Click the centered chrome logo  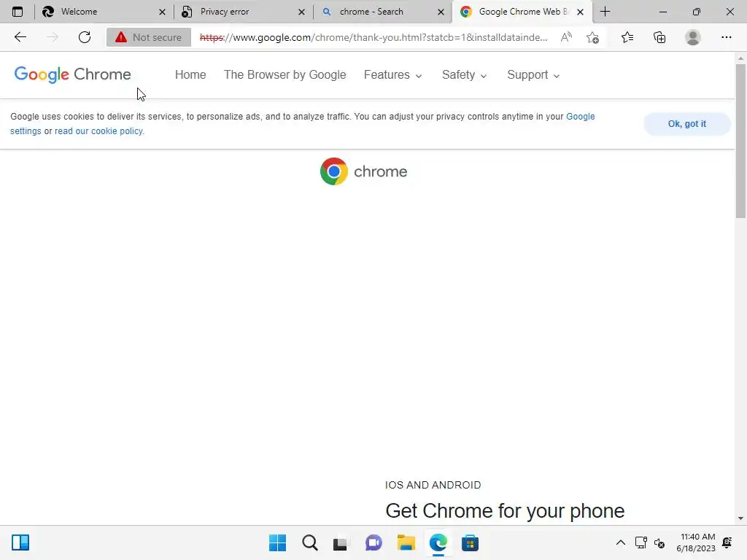(x=363, y=171)
